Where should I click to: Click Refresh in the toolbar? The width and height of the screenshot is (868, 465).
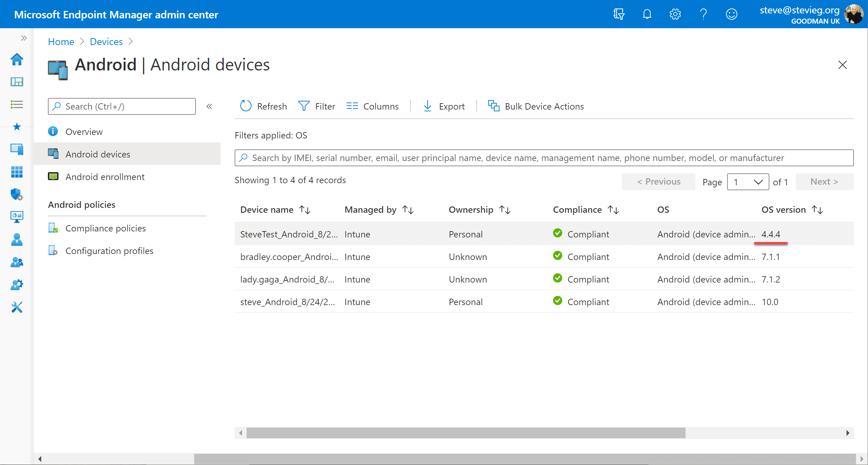coord(263,106)
